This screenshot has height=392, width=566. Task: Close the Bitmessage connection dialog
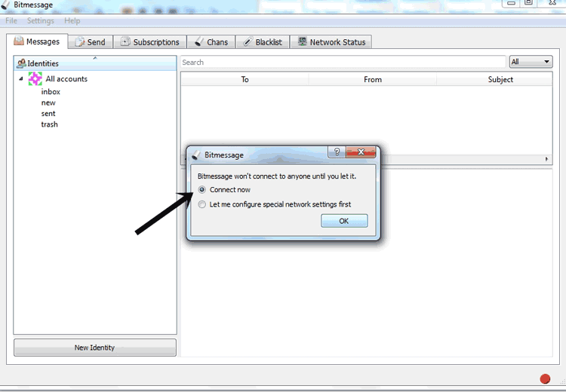[x=361, y=152]
